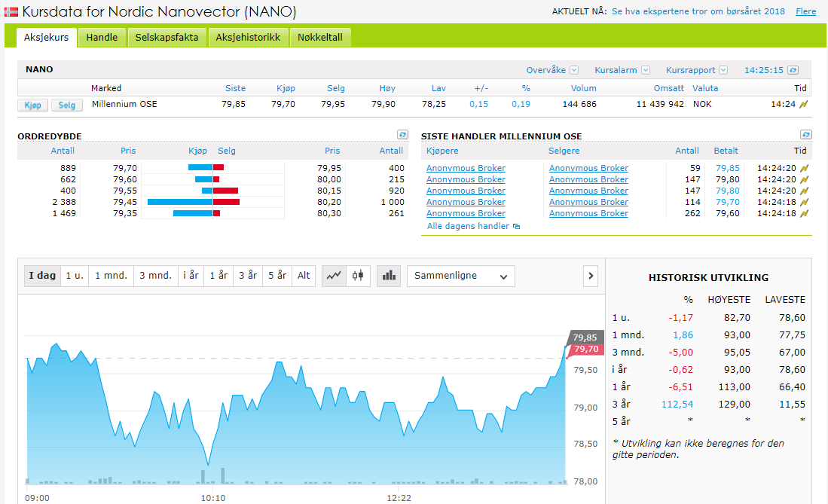Go to Aksjehistorikk tab
The width and height of the screenshot is (828, 504).
[248, 38]
